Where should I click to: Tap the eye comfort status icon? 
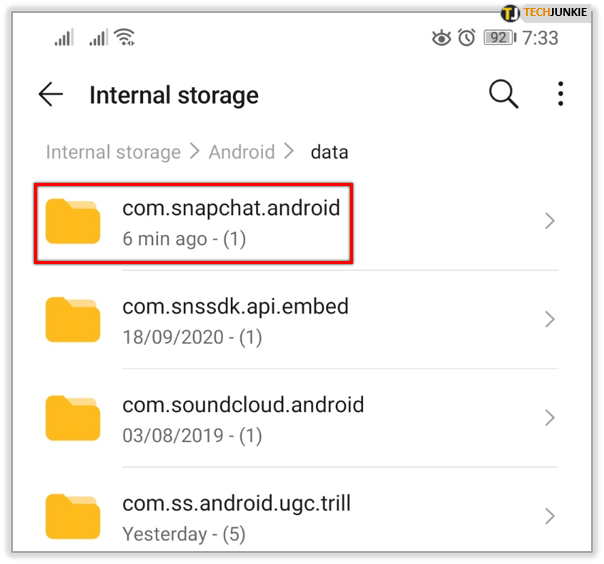[441, 38]
